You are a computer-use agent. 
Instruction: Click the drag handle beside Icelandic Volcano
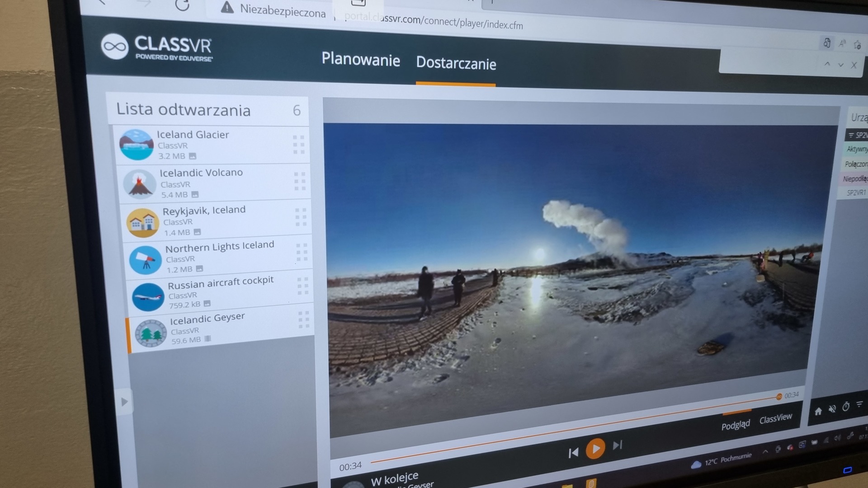(x=300, y=181)
